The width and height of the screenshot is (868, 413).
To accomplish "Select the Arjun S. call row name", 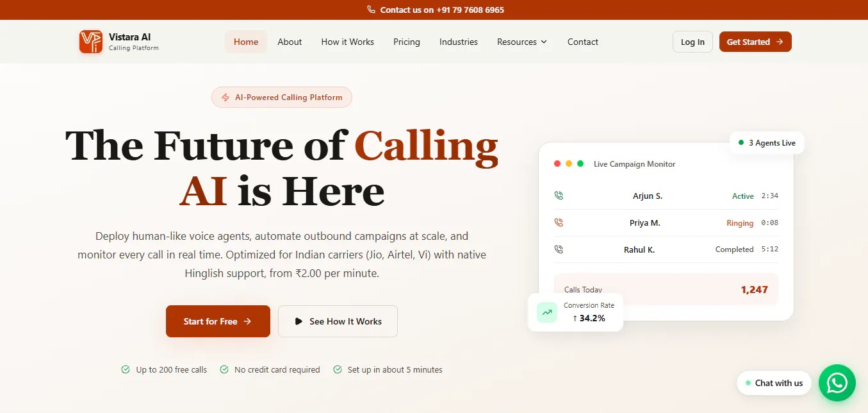I will 648,196.
